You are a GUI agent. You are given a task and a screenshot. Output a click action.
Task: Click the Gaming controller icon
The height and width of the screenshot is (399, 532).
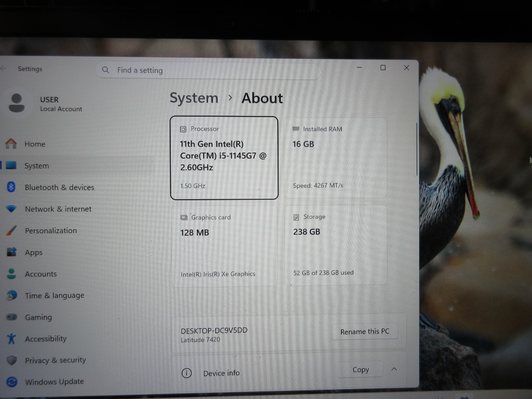point(12,317)
